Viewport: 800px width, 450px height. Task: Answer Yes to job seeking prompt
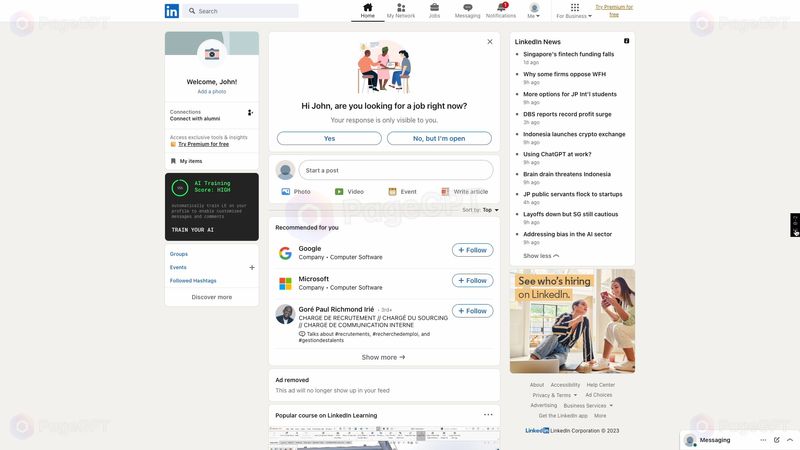[x=329, y=139]
